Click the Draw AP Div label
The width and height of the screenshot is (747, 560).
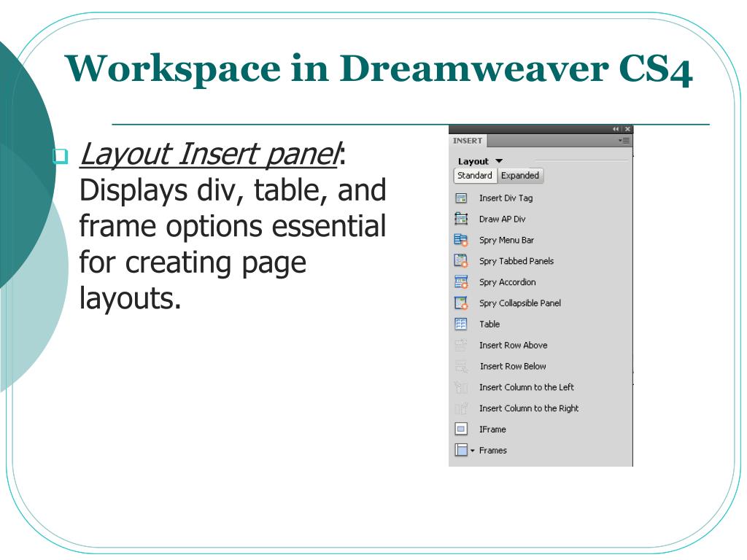coord(502,219)
